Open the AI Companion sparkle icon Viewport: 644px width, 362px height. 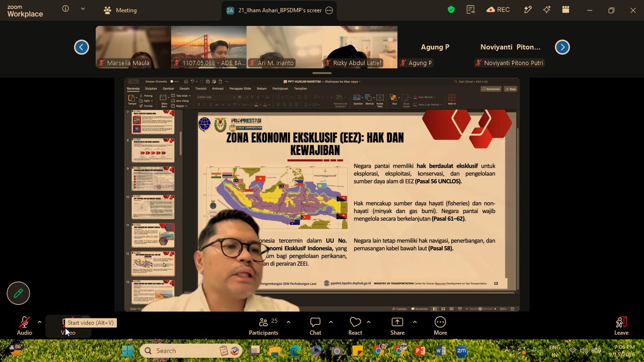(x=547, y=10)
